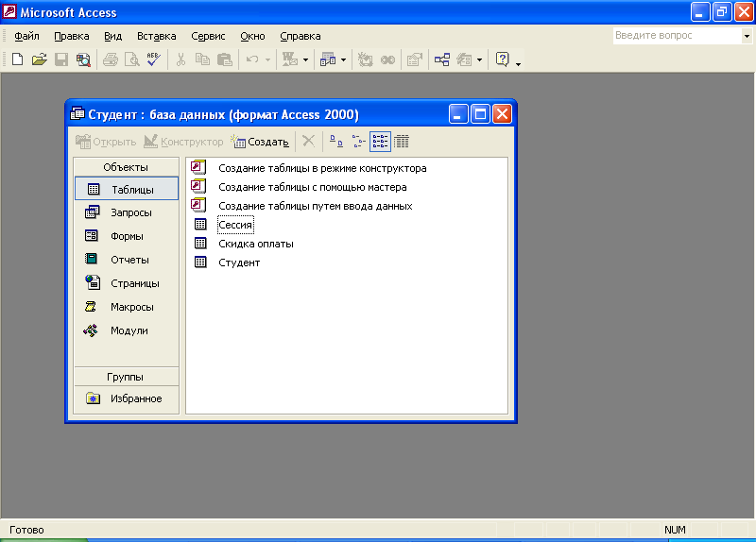The image size is (756, 542).
Task: Click the Script editor icon
Action: click(x=387, y=59)
